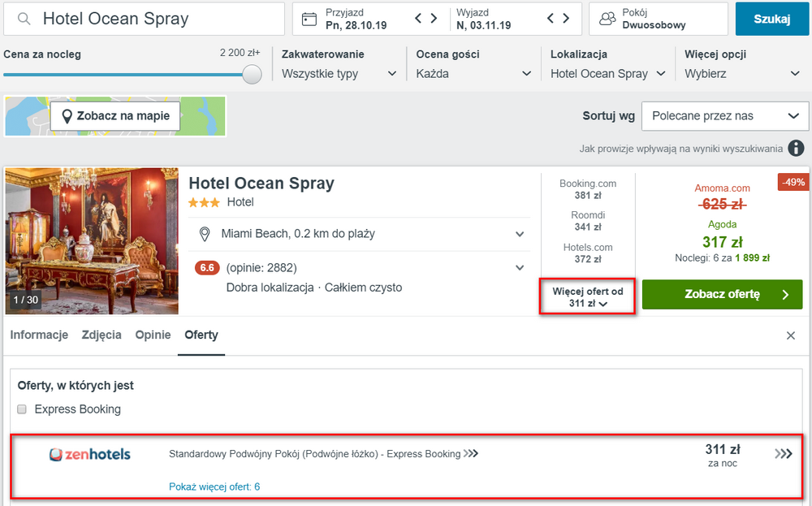The image size is (812, 506).
Task: Close the offers panel with X
Action: (791, 335)
